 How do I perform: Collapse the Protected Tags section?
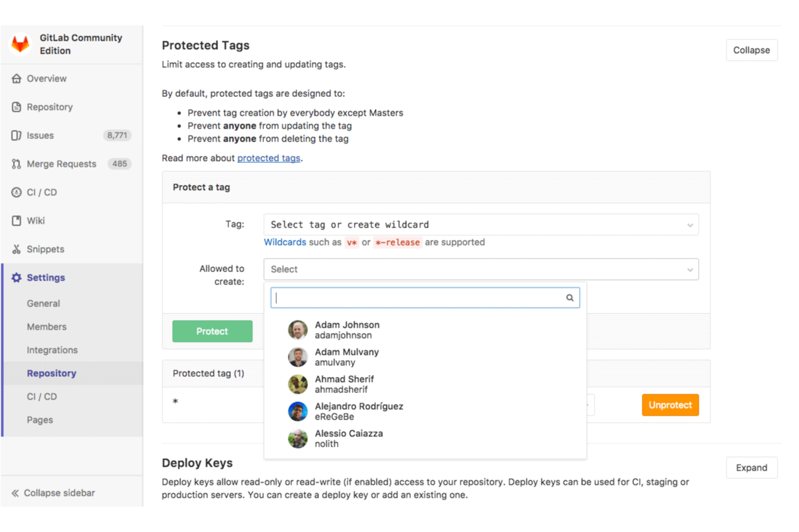[x=752, y=50]
